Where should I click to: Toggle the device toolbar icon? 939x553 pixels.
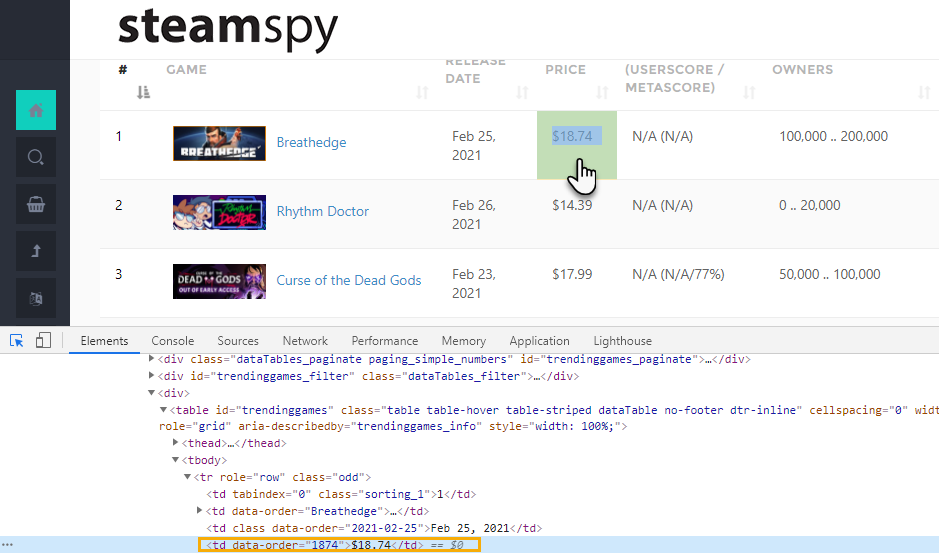tap(43, 341)
